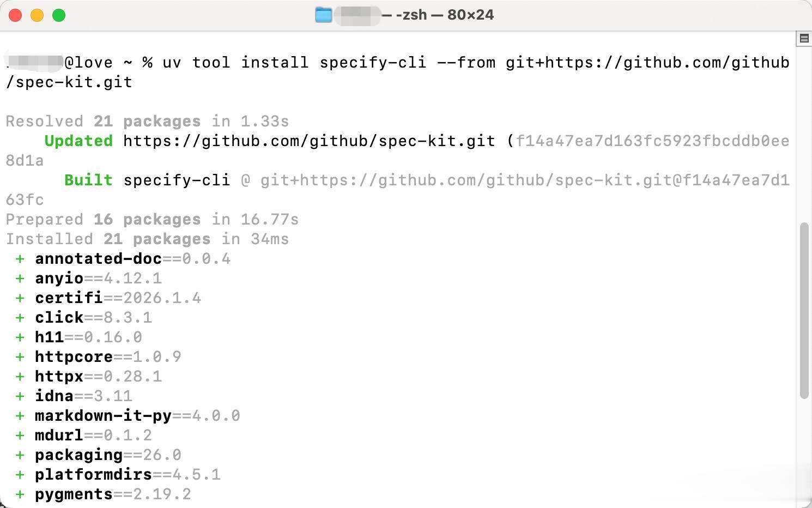Screen dimensions: 812x508
Task: Click the certifi==2026.1.4 entry
Action: [x=118, y=298]
